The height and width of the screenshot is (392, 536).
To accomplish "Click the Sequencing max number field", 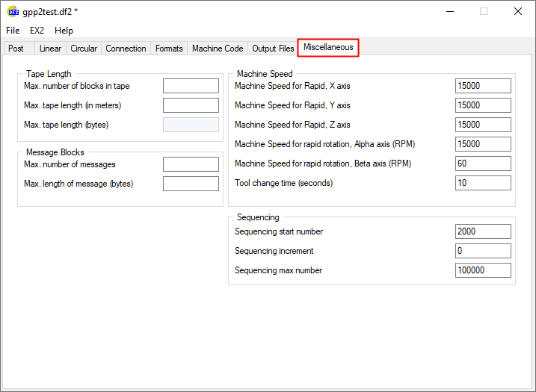I will click(483, 270).
